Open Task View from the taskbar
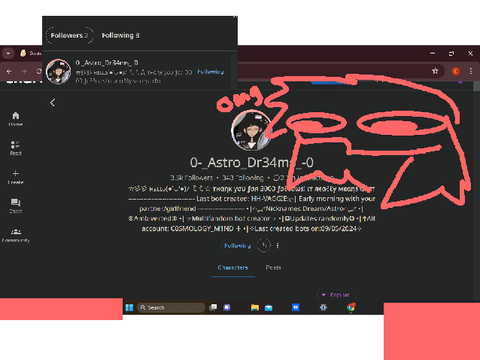The height and width of the screenshot is (360, 480). (213, 307)
